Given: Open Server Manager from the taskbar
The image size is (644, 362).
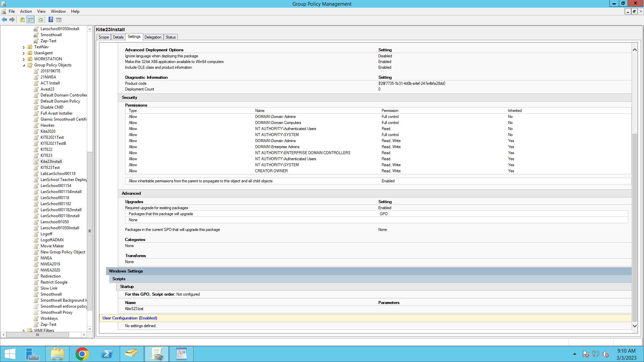Looking at the screenshot, I should pyautogui.click(x=33, y=354).
